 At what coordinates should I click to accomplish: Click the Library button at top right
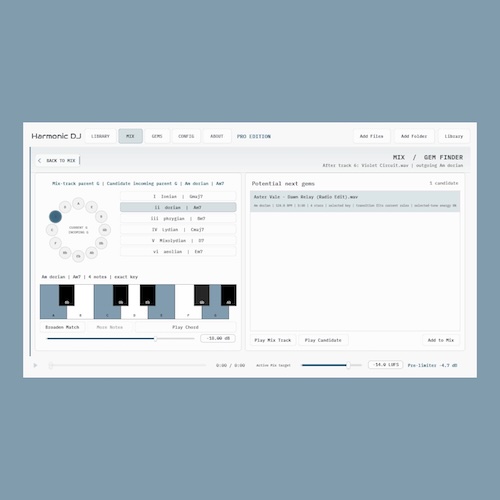pyautogui.click(x=454, y=136)
